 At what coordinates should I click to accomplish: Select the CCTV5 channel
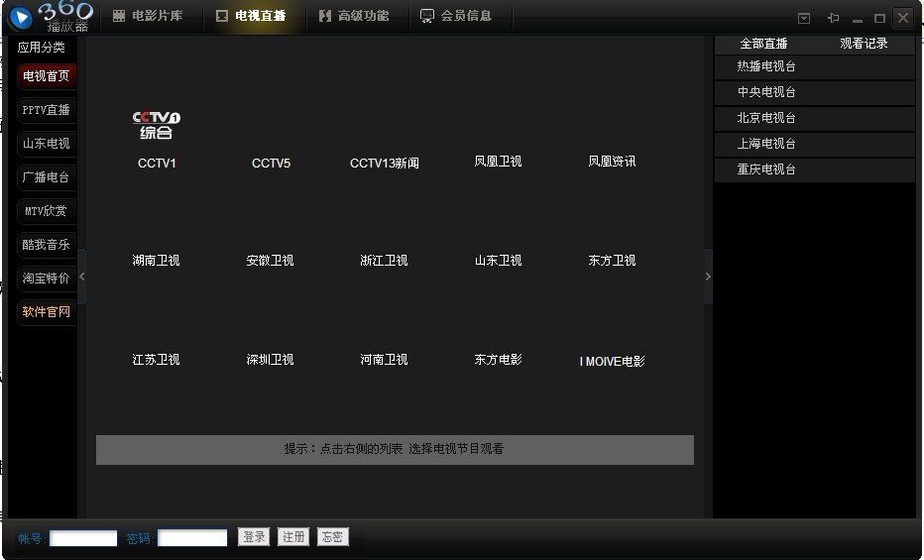pos(271,164)
